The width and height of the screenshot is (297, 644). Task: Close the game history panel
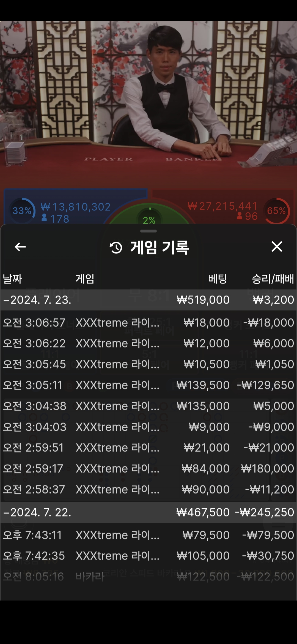[277, 247]
